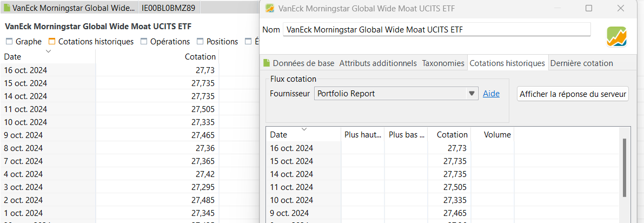Close the VanEck dialog window

621,8
